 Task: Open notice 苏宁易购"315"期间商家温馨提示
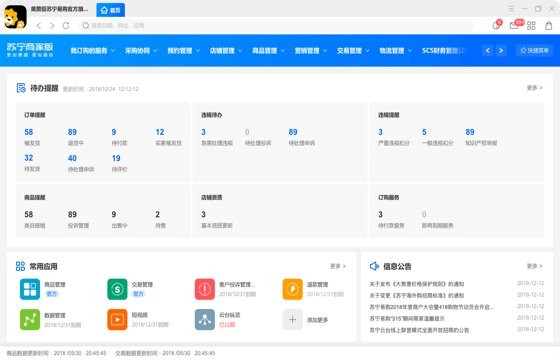pyautogui.click(x=407, y=318)
